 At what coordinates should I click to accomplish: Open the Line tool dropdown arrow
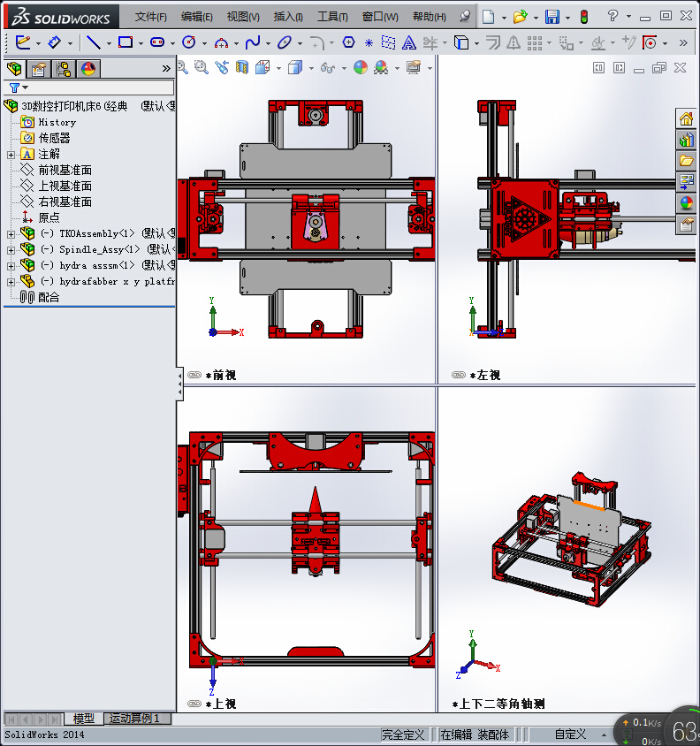tap(109, 44)
